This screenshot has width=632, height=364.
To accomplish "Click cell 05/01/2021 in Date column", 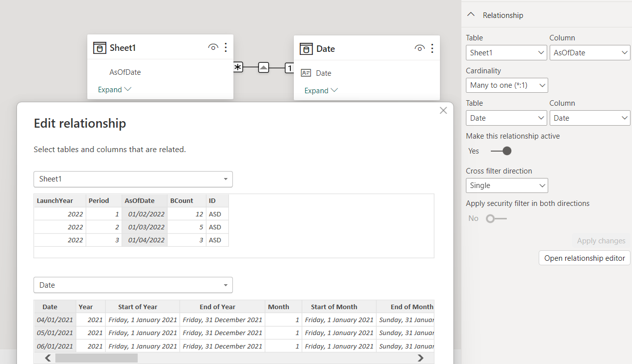I will click(x=55, y=333).
